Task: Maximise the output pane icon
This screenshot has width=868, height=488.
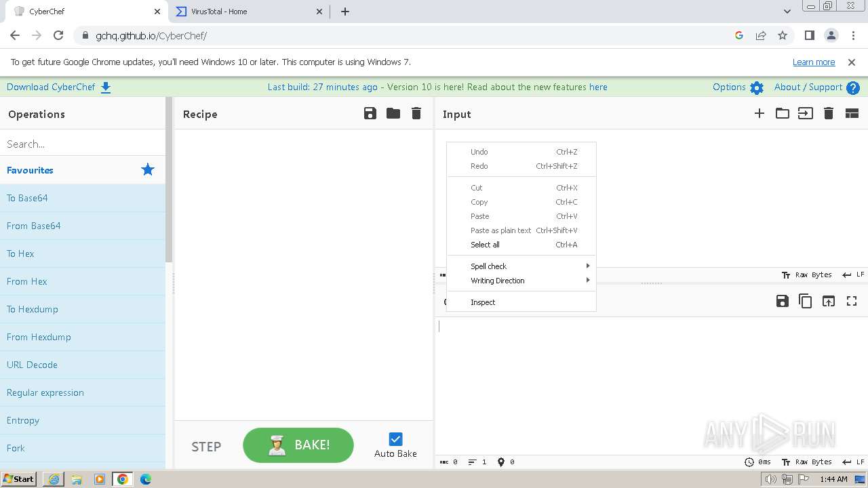Action: click(x=852, y=302)
